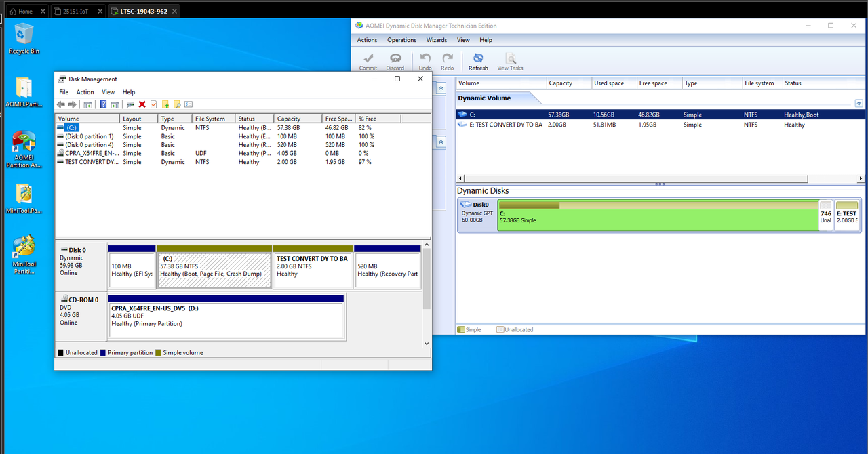Click the Redo arrow in AOMEI toolbar

coord(448,61)
